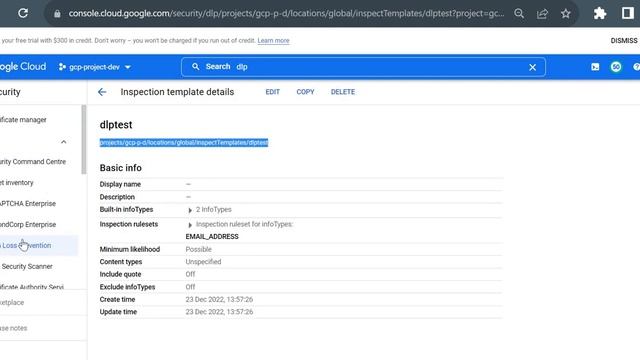Click the Include quote Off value

tap(190, 274)
